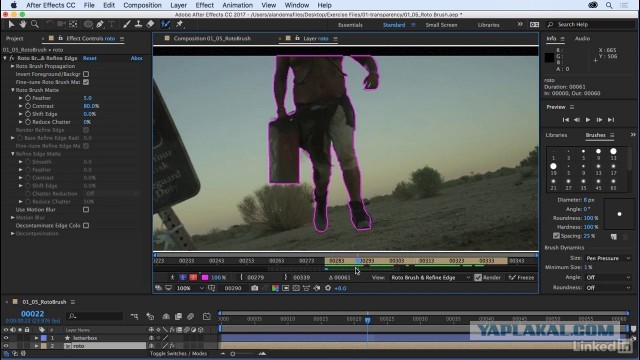This screenshot has height=360, width=640.
Task: Toggle brush Spacing checkbox
Action: coord(556,236)
